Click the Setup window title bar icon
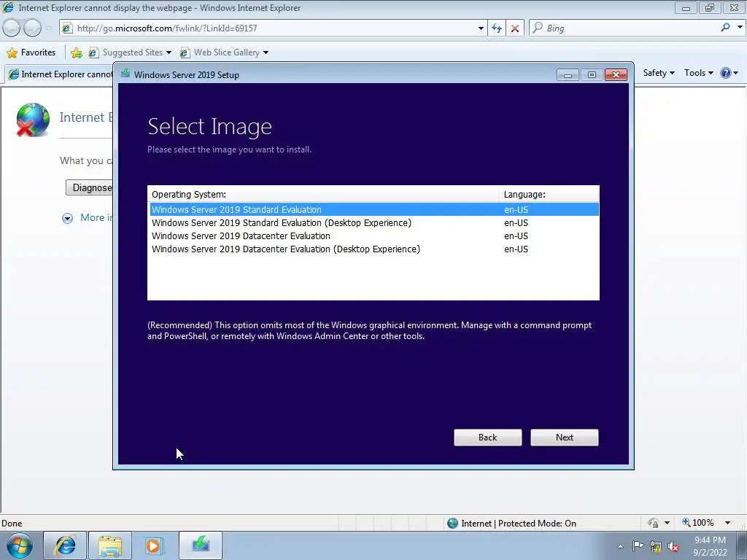Image resolution: width=747 pixels, height=560 pixels. [125, 74]
